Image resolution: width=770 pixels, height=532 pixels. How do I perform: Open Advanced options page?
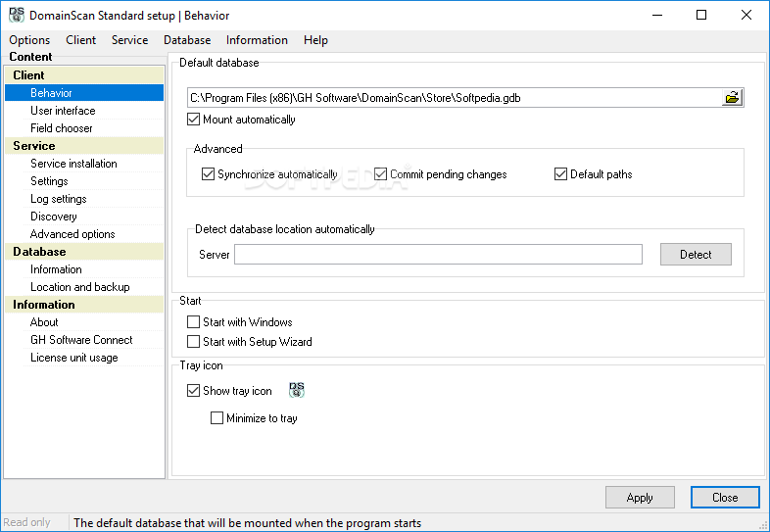pos(84,234)
